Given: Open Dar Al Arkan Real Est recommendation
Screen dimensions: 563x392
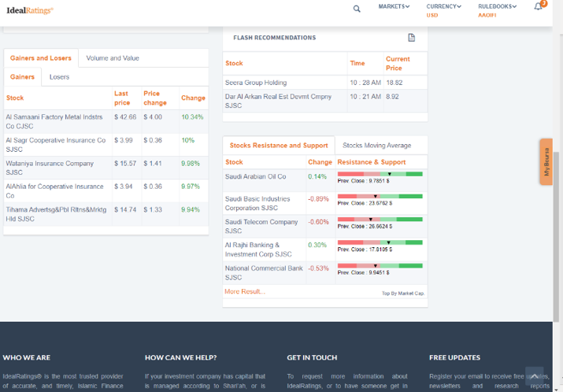Looking at the screenshot, I should (x=278, y=101).
